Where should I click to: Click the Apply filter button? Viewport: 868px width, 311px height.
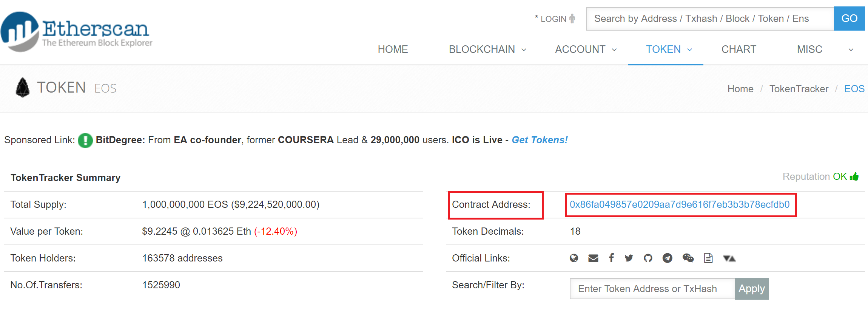[x=751, y=289]
